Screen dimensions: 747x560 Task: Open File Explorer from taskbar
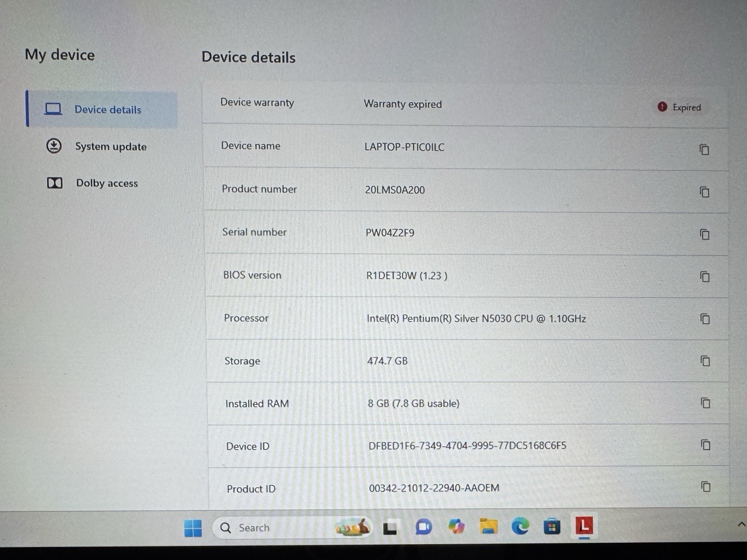coord(488,526)
